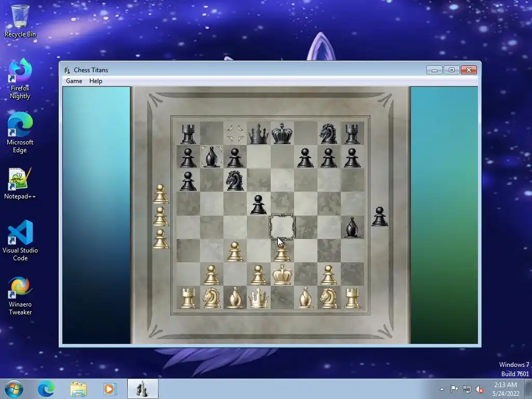This screenshot has width=532, height=399.
Task: Select the black pawn on g7
Action: [x=328, y=157]
